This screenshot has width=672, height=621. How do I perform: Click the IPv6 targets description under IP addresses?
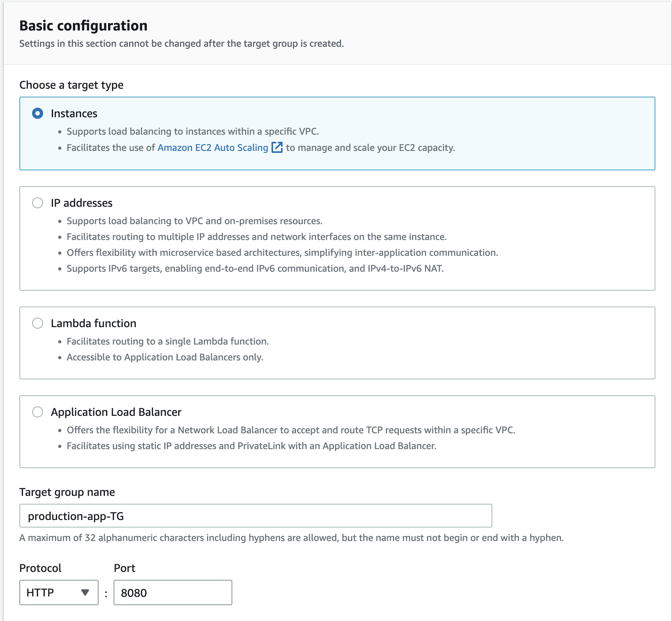(255, 269)
